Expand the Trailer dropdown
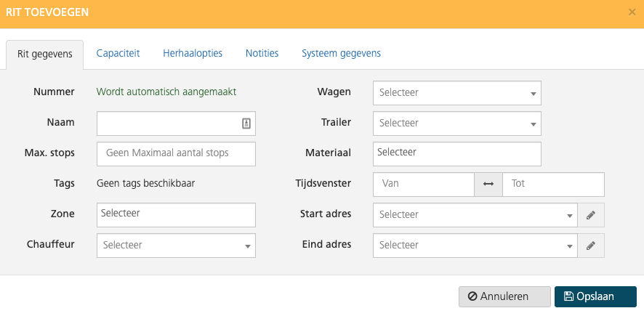Image resolution: width=644 pixels, height=316 pixels. [x=456, y=123]
